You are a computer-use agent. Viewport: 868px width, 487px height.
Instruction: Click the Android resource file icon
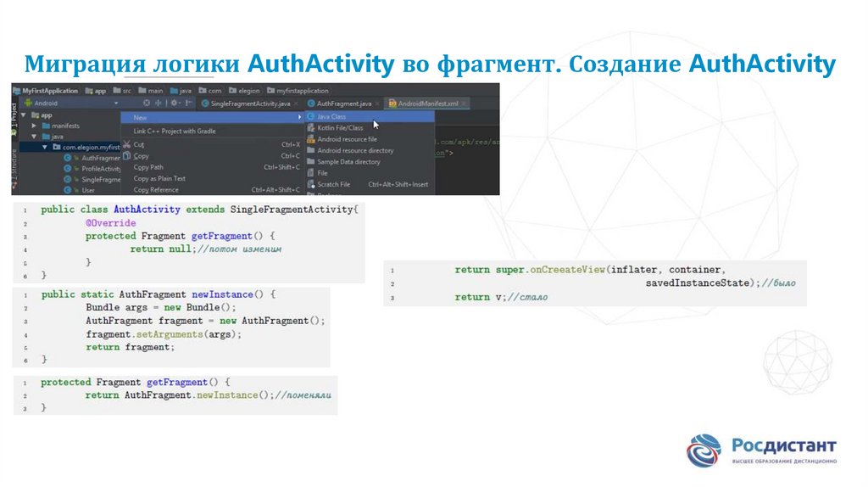(x=310, y=139)
